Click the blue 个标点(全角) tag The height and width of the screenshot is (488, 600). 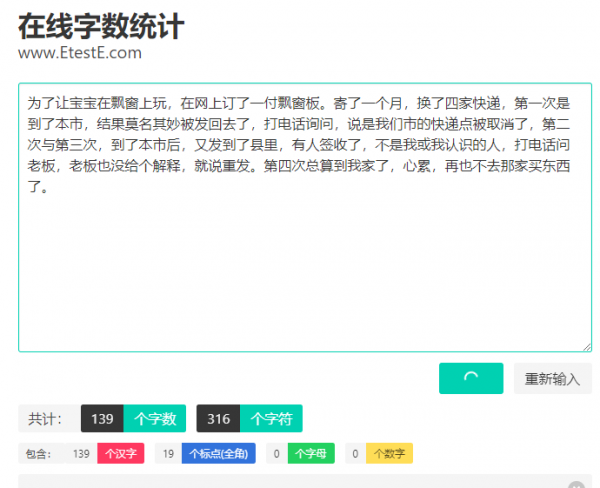(218, 454)
